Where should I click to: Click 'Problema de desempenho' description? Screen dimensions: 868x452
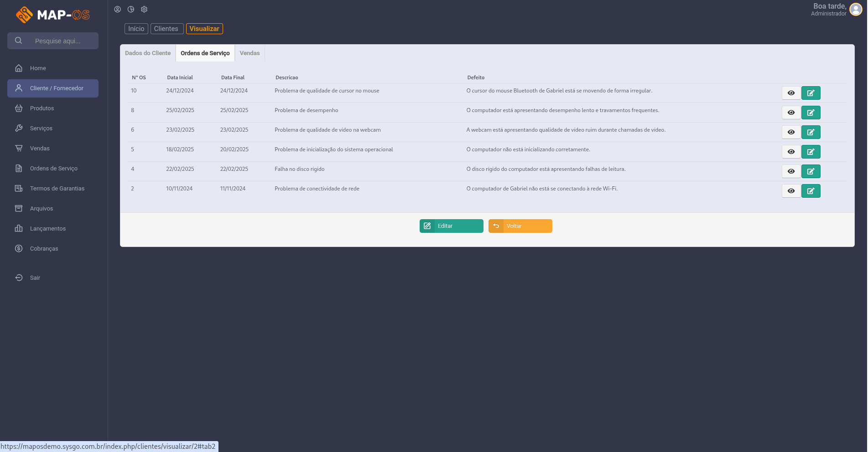point(307,110)
